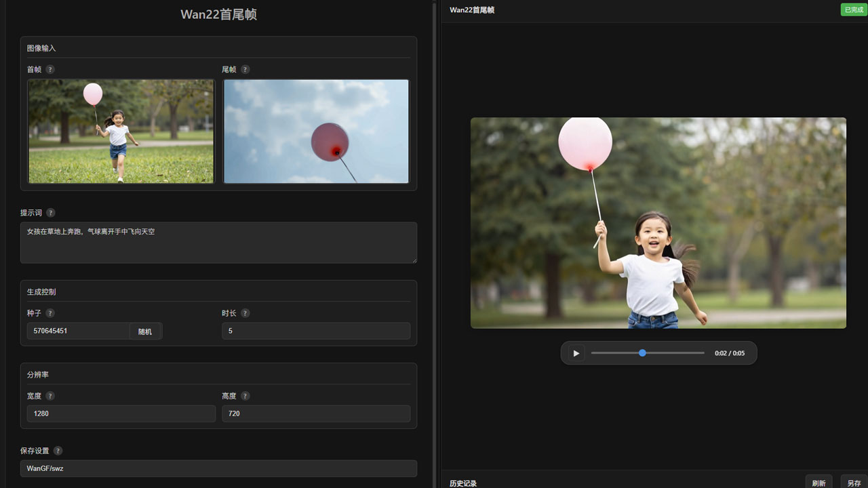The width and height of the screenshot is (868, 488).
Task: Click the save path field WanGF/swz
Action: (218, 468)
